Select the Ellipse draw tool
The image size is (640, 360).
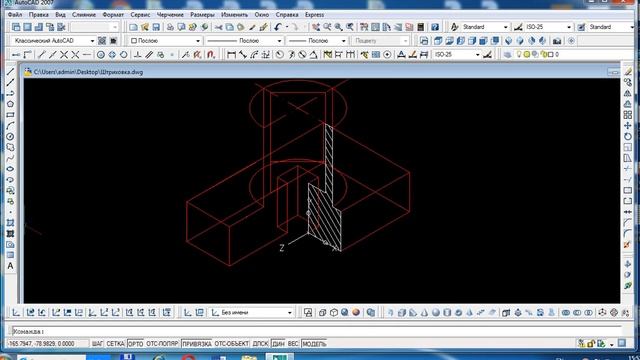[10, 169]
